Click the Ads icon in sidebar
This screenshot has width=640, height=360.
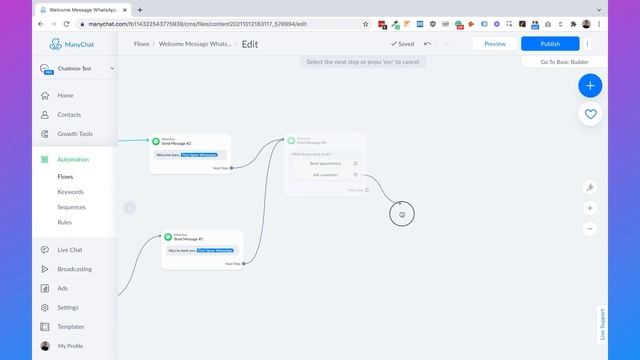(x=45, y=288)
